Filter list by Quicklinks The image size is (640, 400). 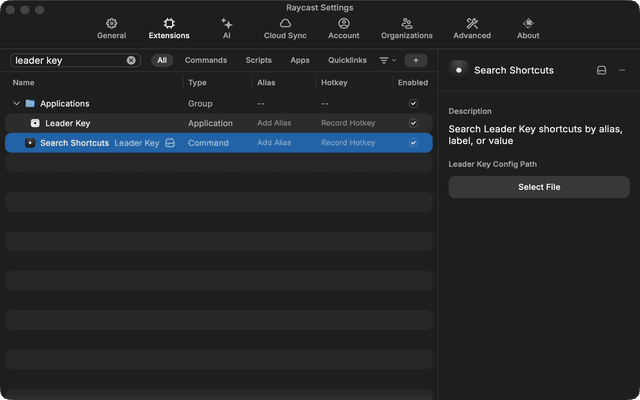point(347,60)
